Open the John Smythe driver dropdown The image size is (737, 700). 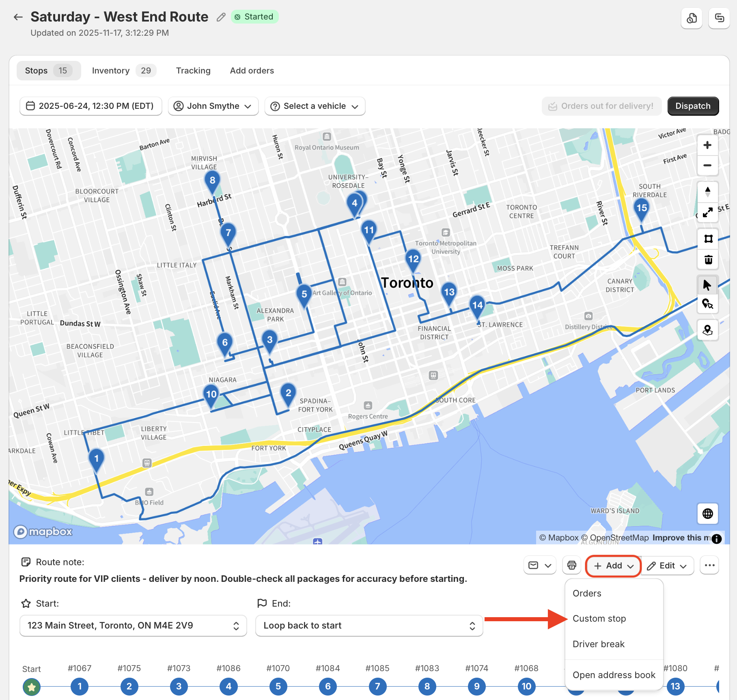point(213,106)
